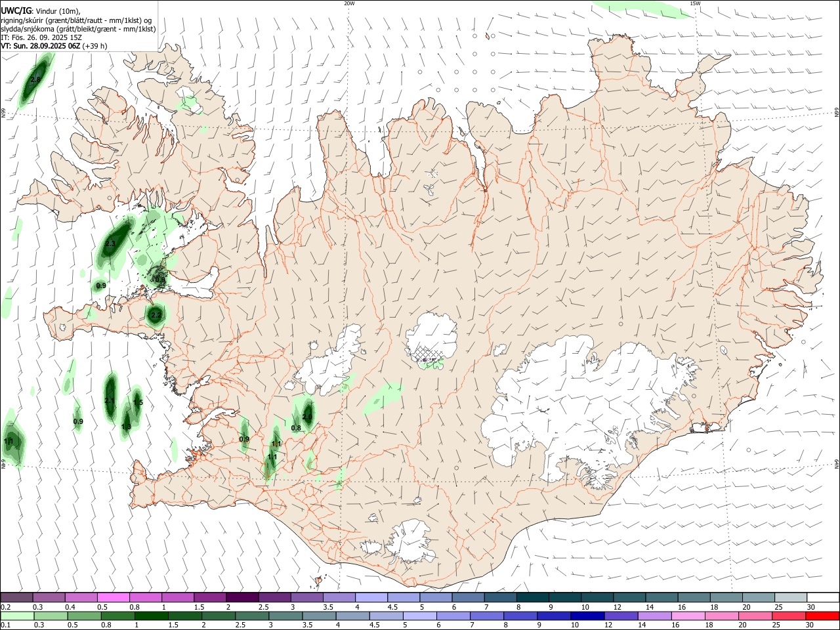The height and width of the screenshot is (630, 840).
Task: Click the 1.3 precipitation value label
Action: (x=126, y=427)
